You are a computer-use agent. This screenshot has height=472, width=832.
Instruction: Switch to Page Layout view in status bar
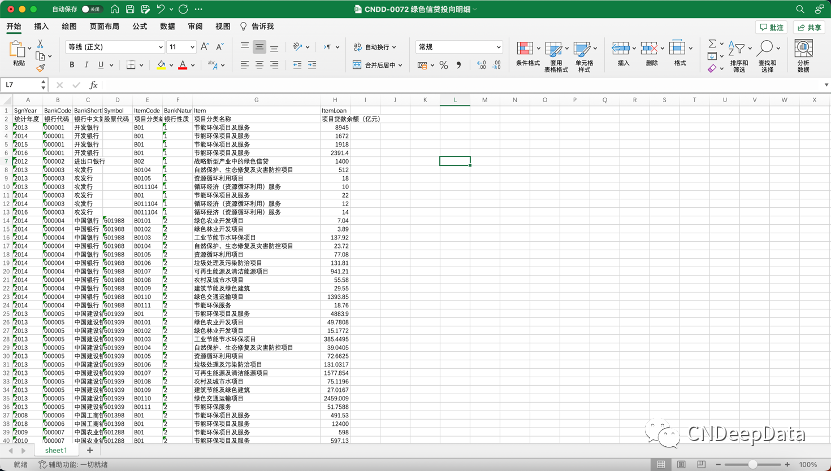click(x=681, y=465)
